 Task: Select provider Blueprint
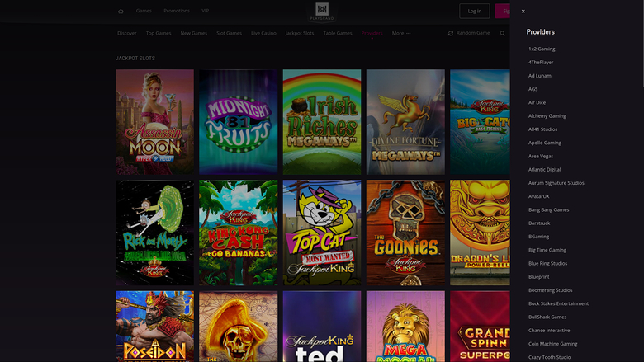(x=539, y=277)
